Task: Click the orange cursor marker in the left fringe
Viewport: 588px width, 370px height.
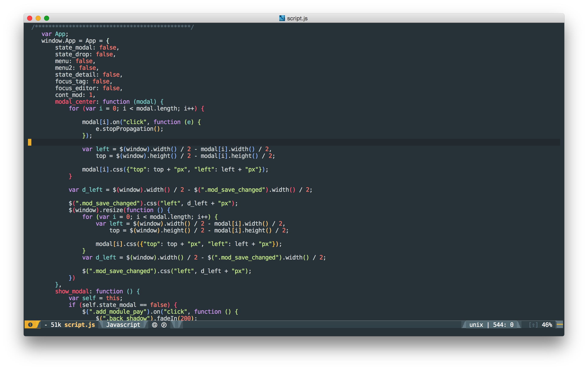Action: click(x=29, y=142)
